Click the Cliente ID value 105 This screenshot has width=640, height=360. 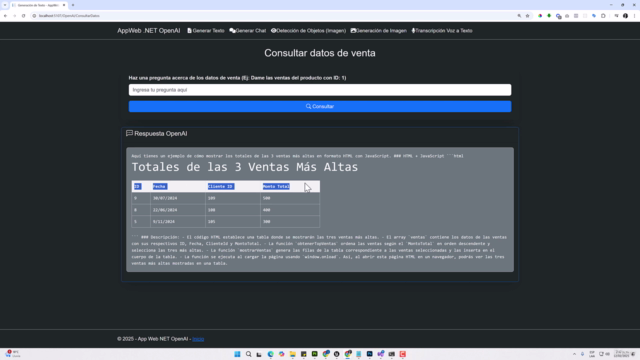(x=211, y=222)
